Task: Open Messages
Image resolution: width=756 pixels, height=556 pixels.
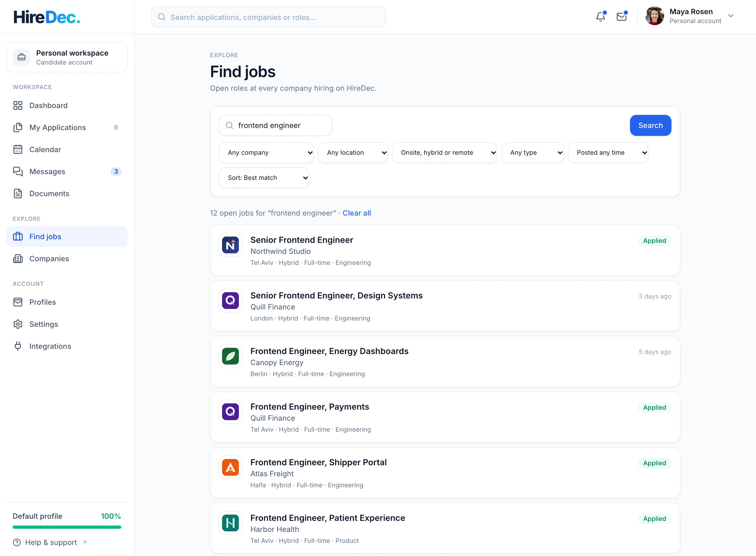Action: (67, 171)
